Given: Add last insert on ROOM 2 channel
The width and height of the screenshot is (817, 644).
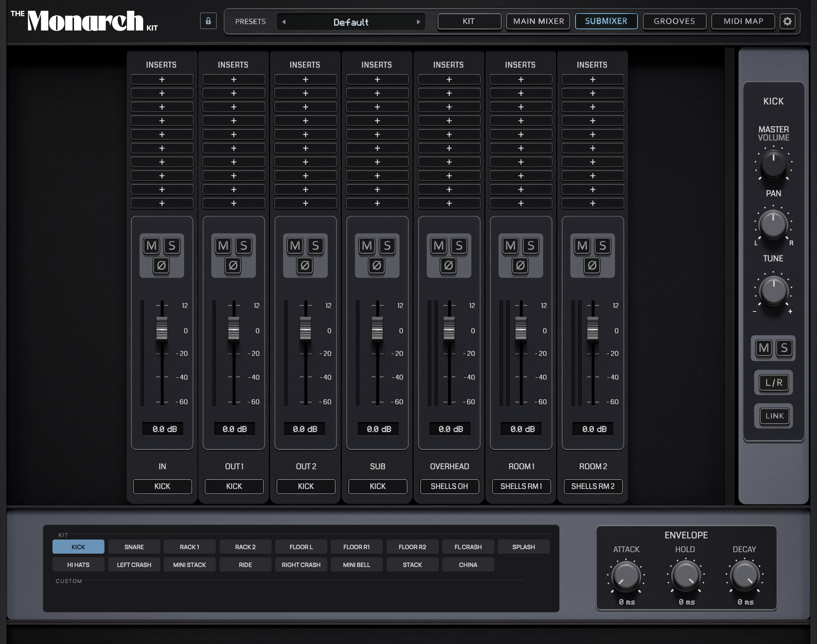Looking at the screenshot, I should tap(593, 203).
